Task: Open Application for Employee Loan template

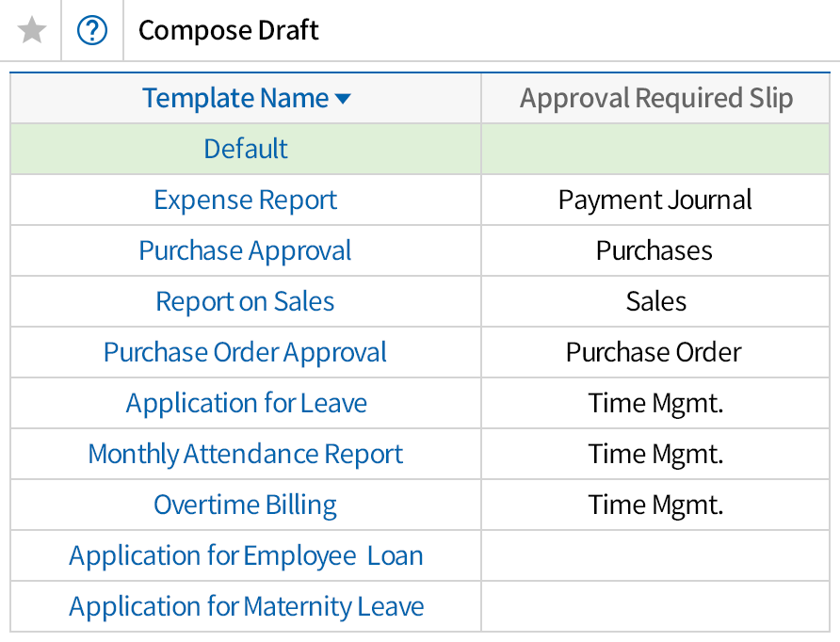Action: [246, 555]
